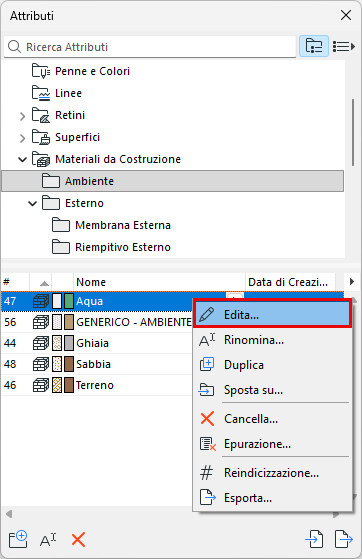Screen dimensions: 362x559
Task: Click the sort arrow column header
Action: click(x=41, y=282)
